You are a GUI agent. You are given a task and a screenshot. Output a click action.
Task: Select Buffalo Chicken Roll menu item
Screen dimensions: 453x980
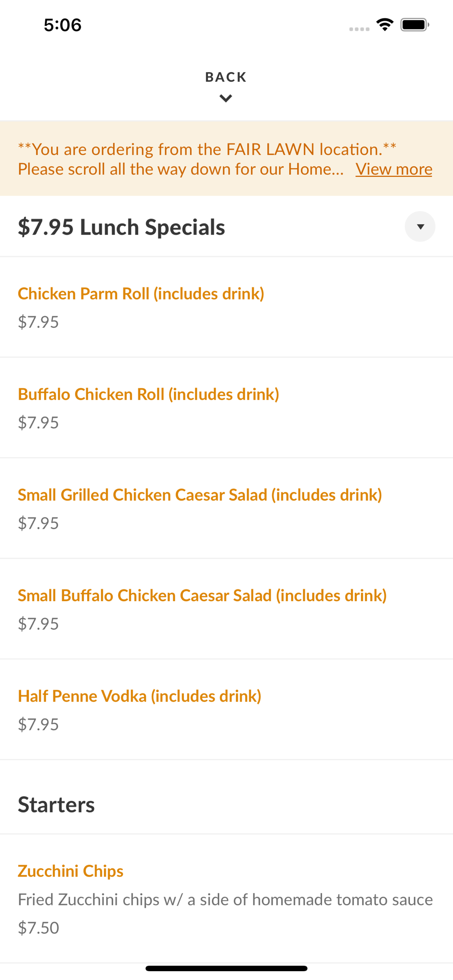[x=148, y=394]
